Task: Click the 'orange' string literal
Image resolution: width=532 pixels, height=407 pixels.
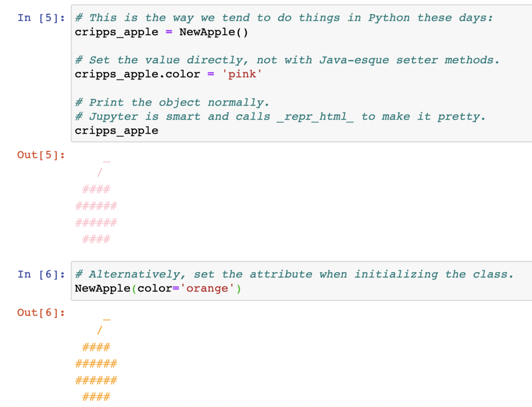Action: point(207,288)
